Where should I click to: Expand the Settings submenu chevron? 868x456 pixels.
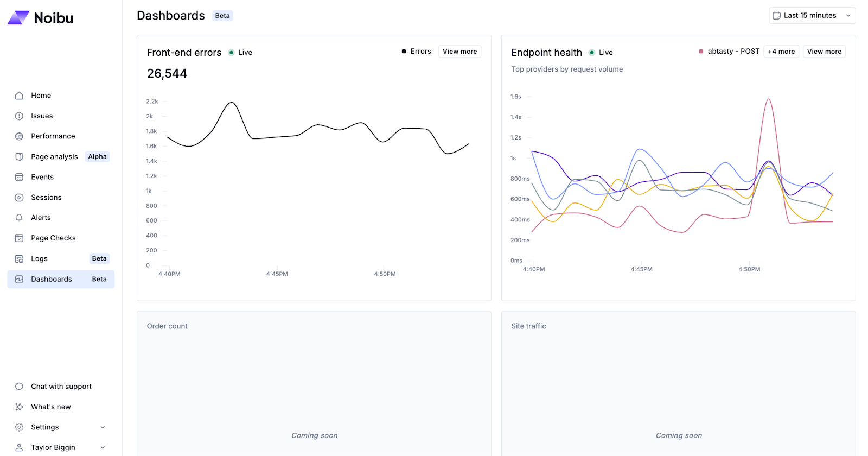[x=103, y=427]
